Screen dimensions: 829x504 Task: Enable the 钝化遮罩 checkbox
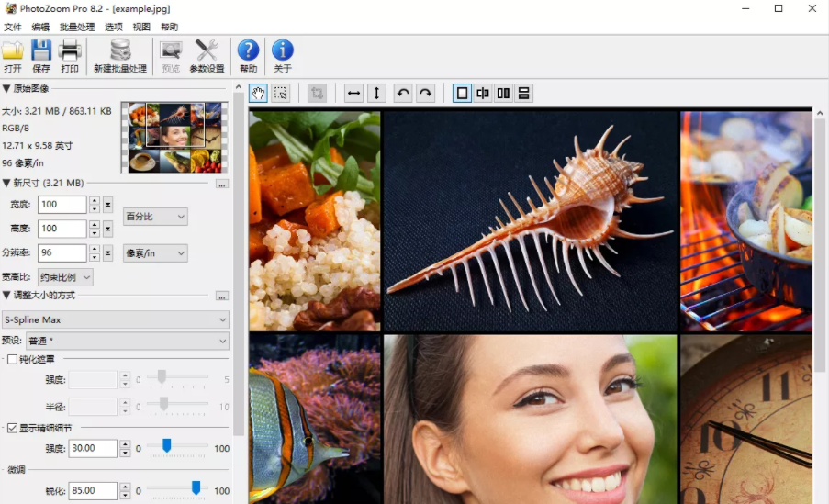[x=12, y=359]
